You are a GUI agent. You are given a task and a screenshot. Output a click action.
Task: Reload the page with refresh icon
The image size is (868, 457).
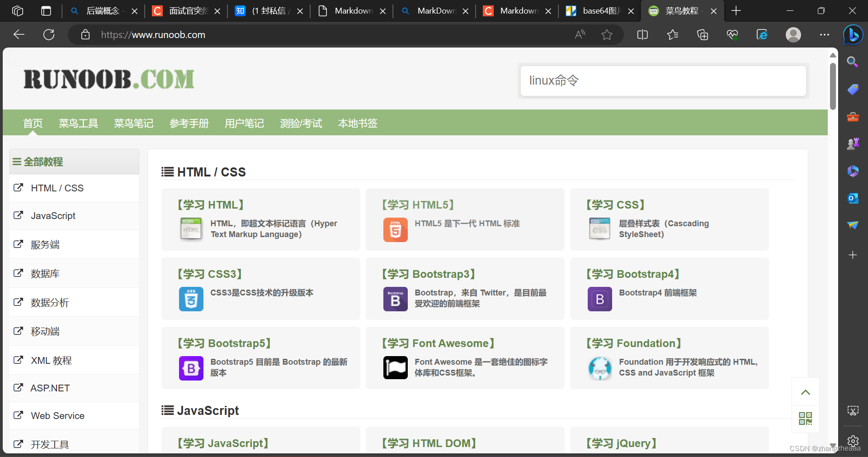click(x=49, y=34)
